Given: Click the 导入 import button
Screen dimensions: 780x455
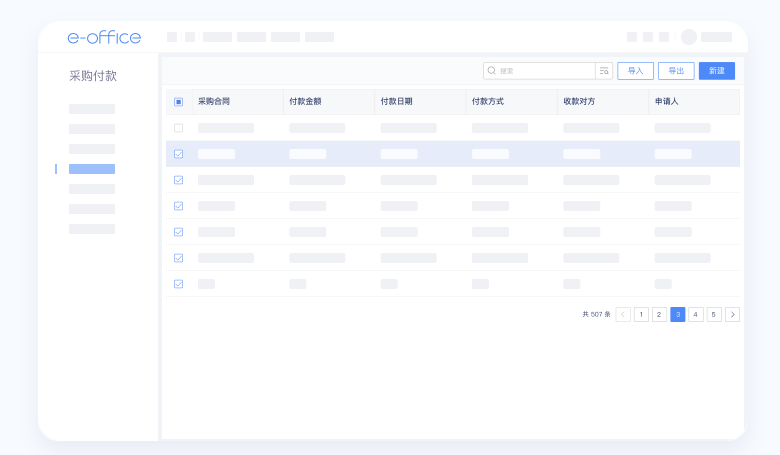Looking at the screenshot, I should click(635, 71).
